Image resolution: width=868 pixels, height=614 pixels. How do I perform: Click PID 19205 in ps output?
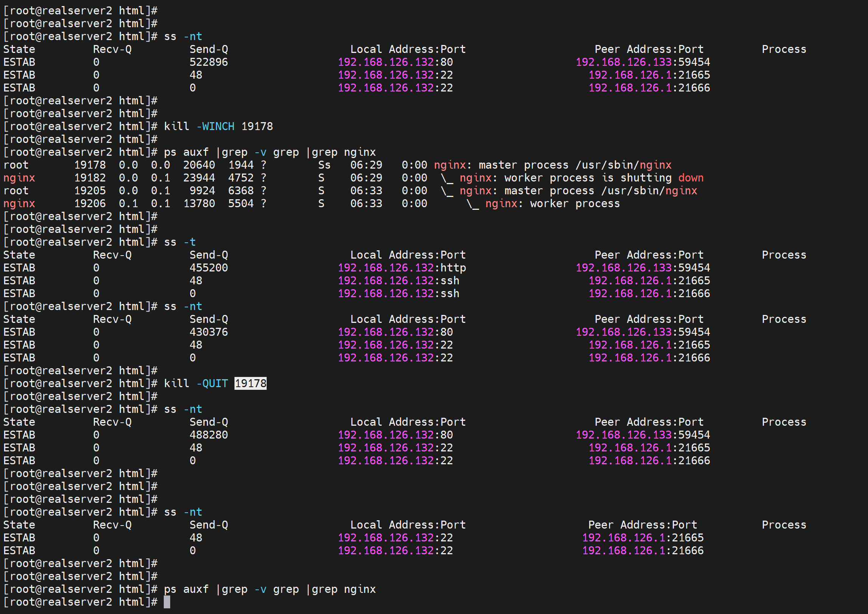tap(90, 191)
